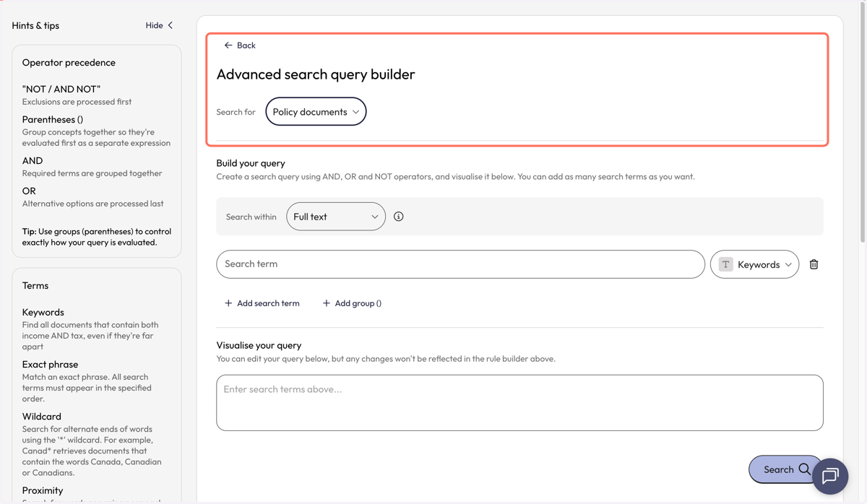Click the 'Wildcard' hint title
The height and width of the screenshot is (504, 867).
pos(42,416)
